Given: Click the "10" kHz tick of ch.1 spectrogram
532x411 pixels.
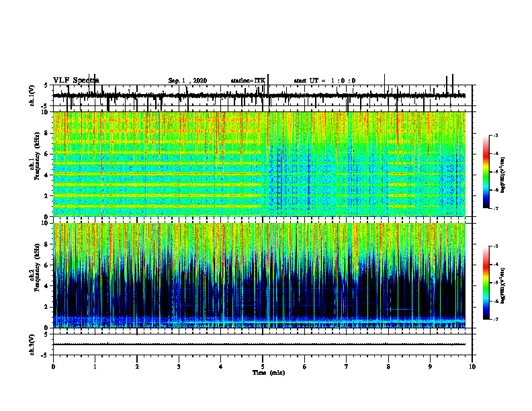Looking at the screenshot, I should point(46,112).
